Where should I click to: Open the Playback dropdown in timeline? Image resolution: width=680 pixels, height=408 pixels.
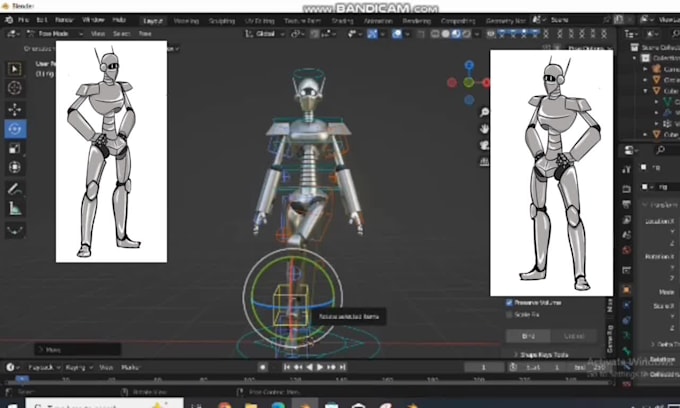coord(44,367)
